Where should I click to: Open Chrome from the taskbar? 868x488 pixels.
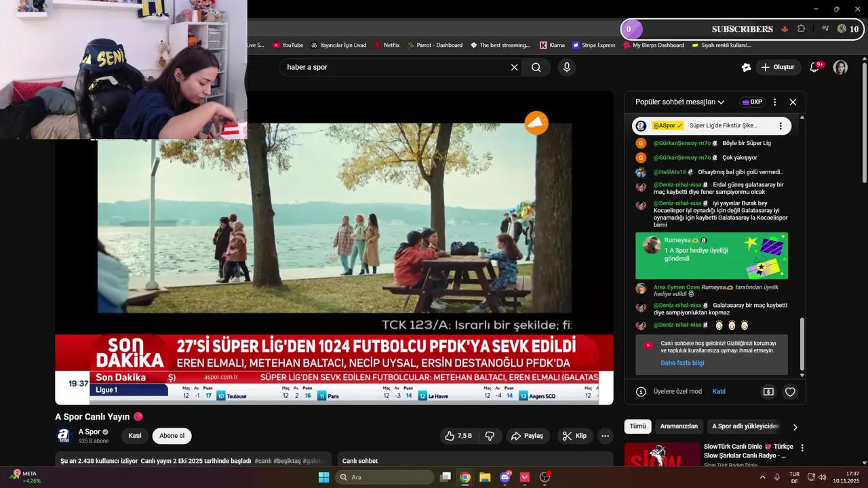465,477
